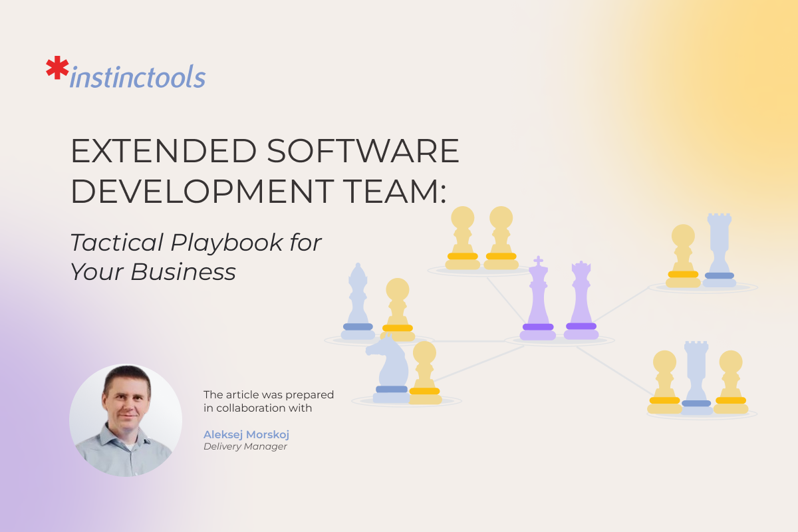Click the name "Aleksej Morskoj"
Screen dimensions: 798x532
tap(246, 434)
